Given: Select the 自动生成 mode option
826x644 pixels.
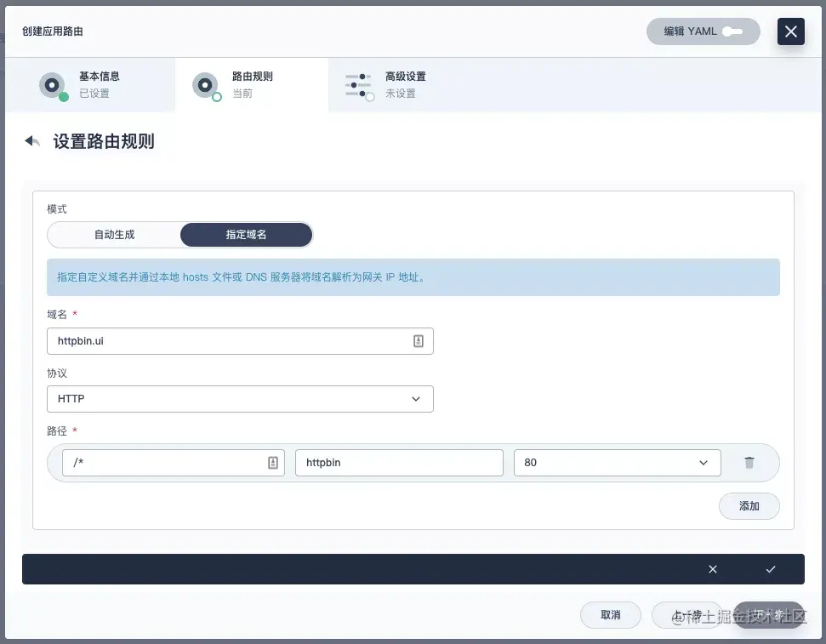Looking at the screenshot, I should (x=115, y=234).
